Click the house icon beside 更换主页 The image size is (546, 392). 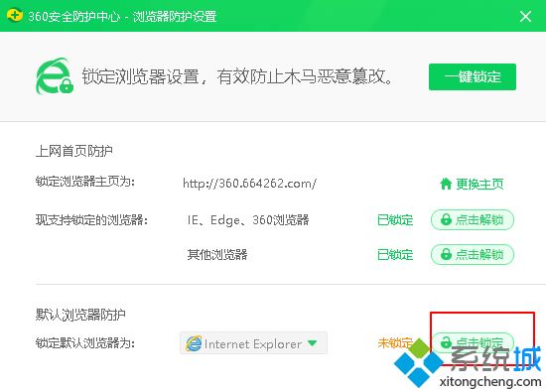(x=446, y=184)
